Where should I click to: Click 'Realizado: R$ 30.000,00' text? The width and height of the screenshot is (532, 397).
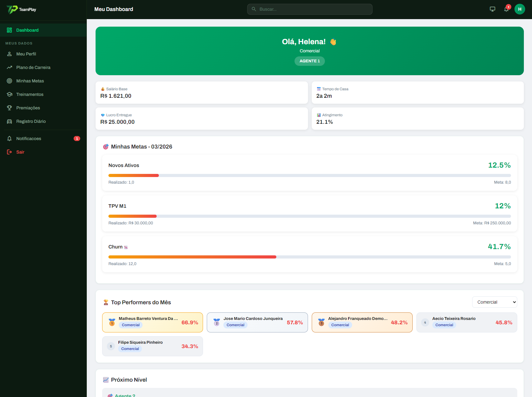131,223
